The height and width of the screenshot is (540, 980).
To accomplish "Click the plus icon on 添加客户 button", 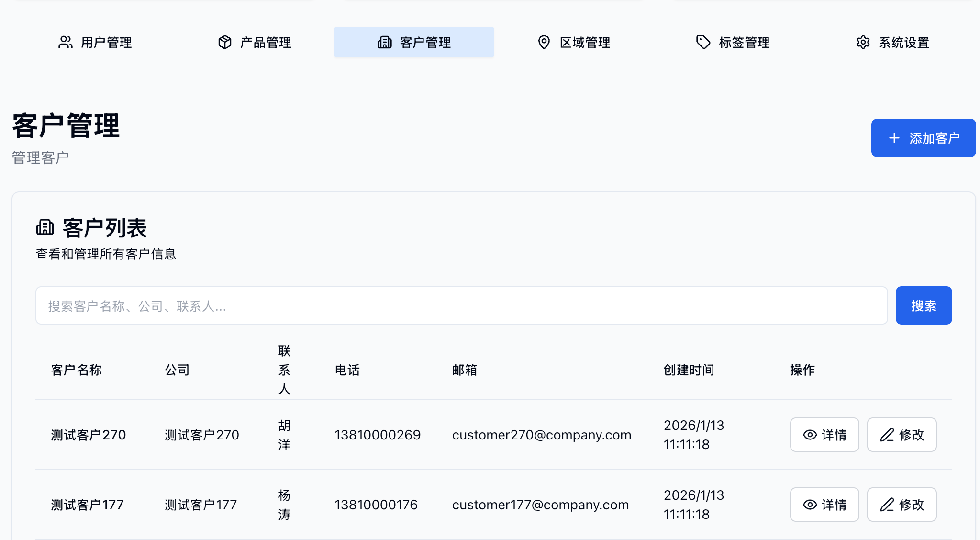I will click(894, 138).
